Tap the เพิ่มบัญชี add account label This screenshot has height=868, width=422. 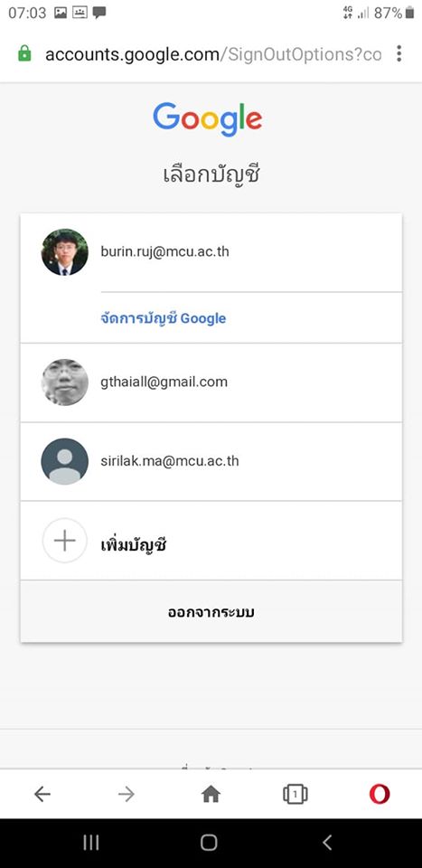tap(134, 544)
